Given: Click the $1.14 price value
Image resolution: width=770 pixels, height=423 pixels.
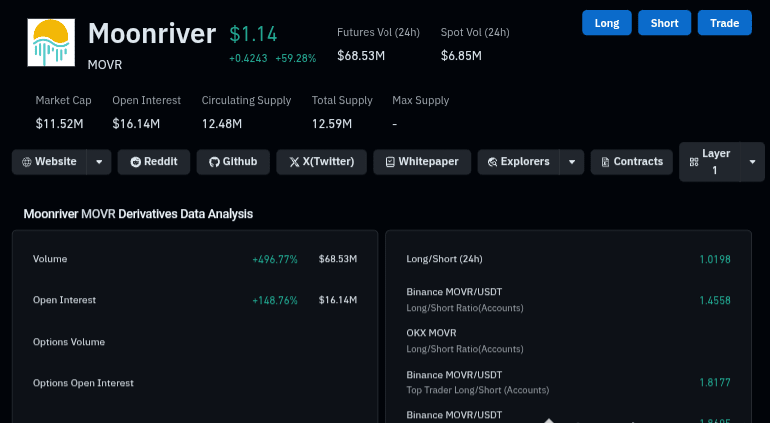Looking at the screenshot, I should click(x=253, y=34).
